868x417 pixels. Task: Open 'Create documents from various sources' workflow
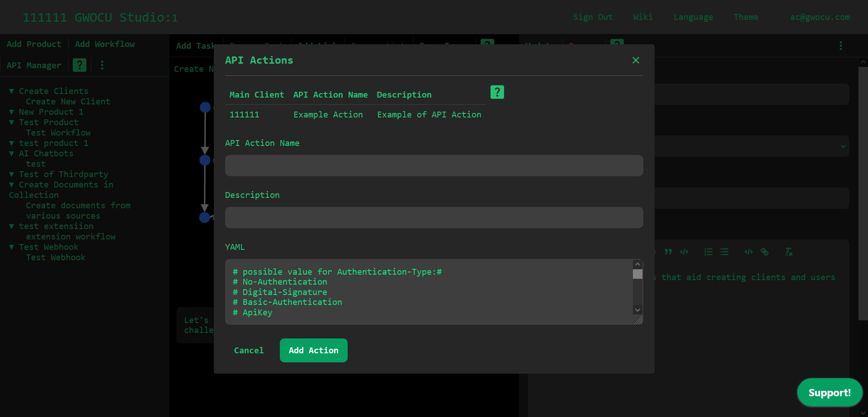[78, 211]
